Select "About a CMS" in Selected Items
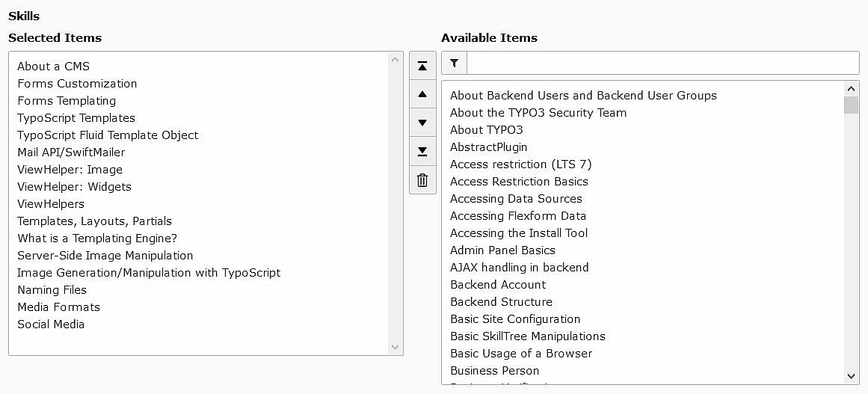This screenshot has width=868, height=394. (54, 67)
